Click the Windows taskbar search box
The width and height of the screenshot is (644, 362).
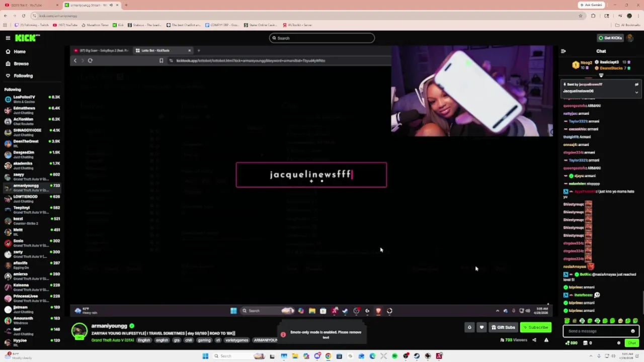[239, 356]
